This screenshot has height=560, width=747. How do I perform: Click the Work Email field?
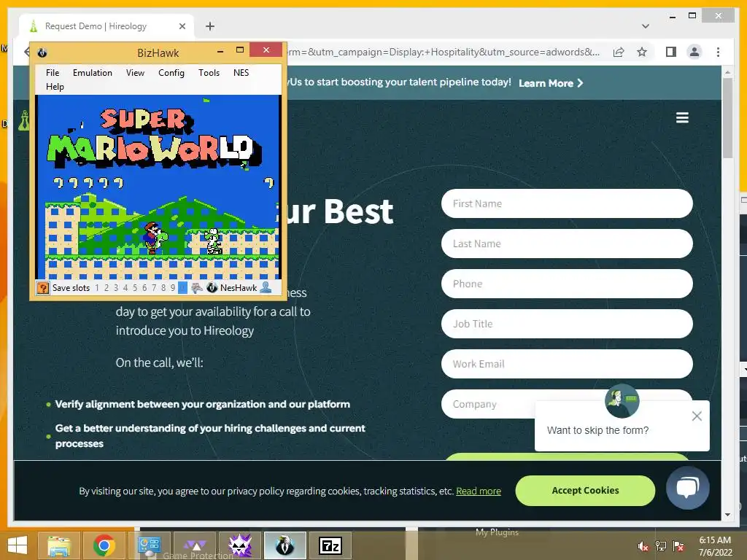point(567,364)
